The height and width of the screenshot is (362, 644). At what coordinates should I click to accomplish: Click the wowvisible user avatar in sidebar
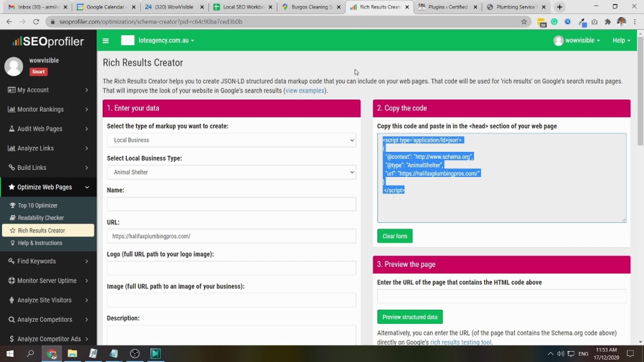click(x=14, y=66)
